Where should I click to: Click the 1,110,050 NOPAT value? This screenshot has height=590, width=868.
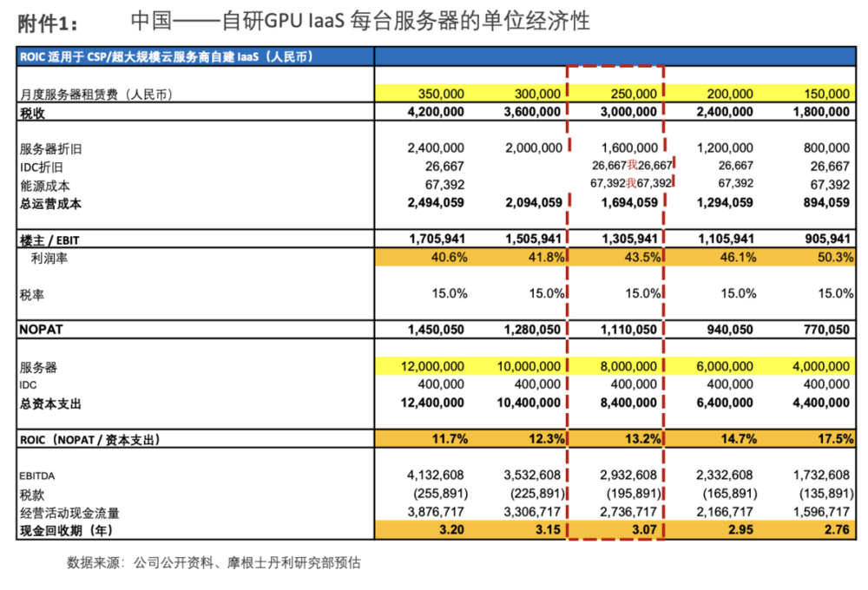[628, 330]
